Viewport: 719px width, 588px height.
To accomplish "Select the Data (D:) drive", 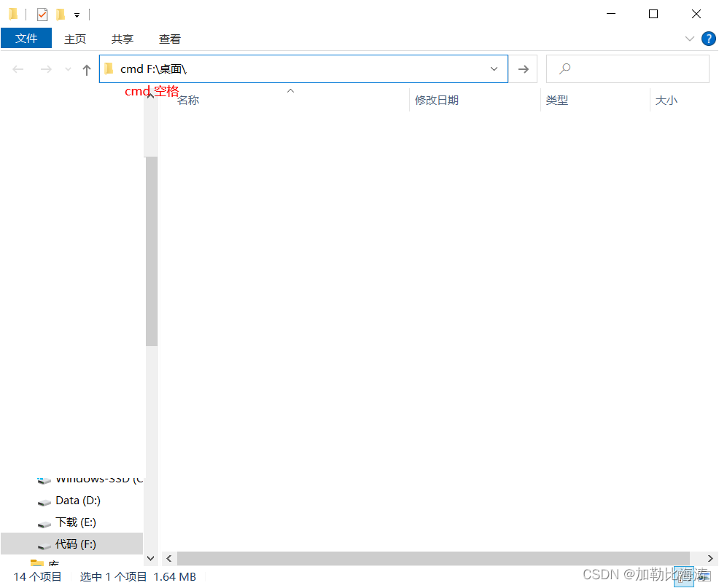I will tap(77, 501).
